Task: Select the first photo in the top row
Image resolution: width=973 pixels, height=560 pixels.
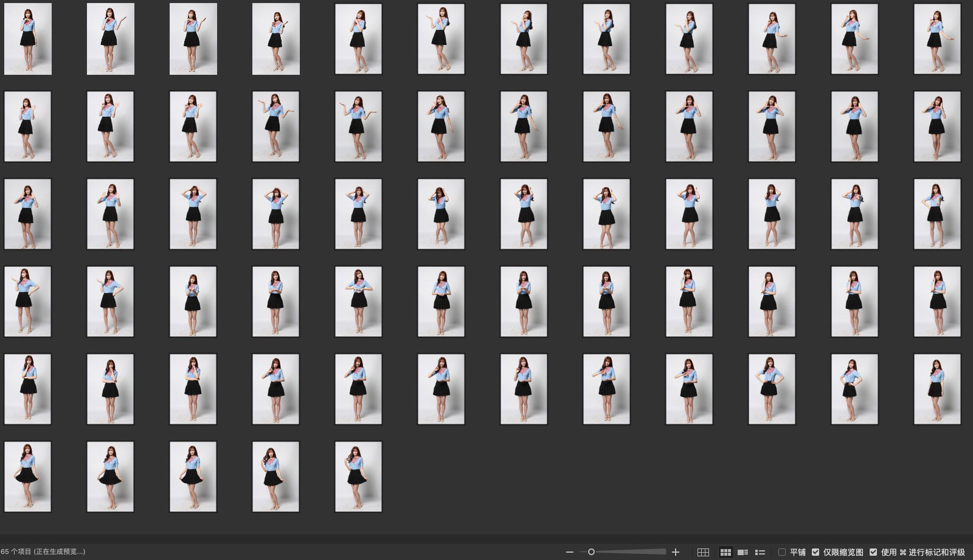Action: tap(28, 39)
